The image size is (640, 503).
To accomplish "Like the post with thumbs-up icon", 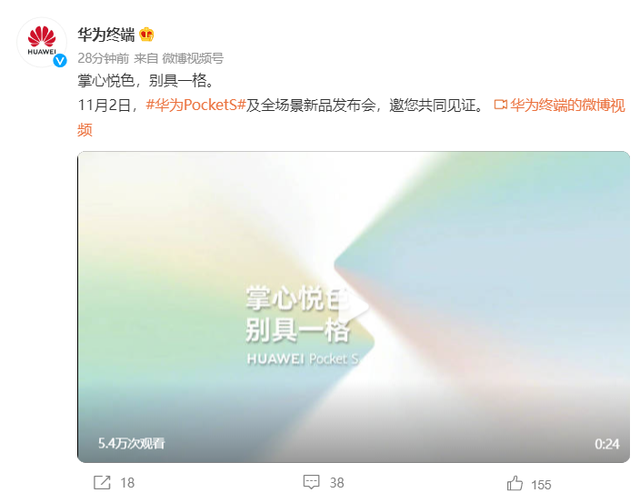I will point(515,483).
